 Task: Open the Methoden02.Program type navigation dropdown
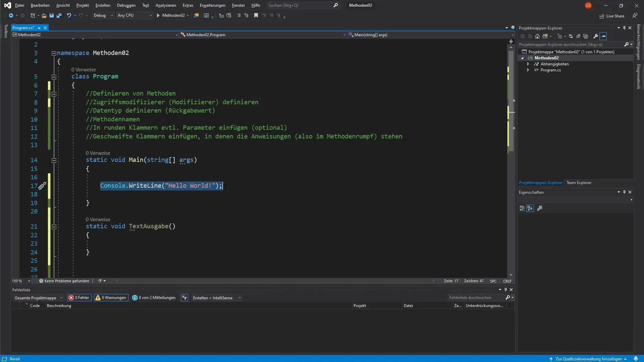pos(263,35)
